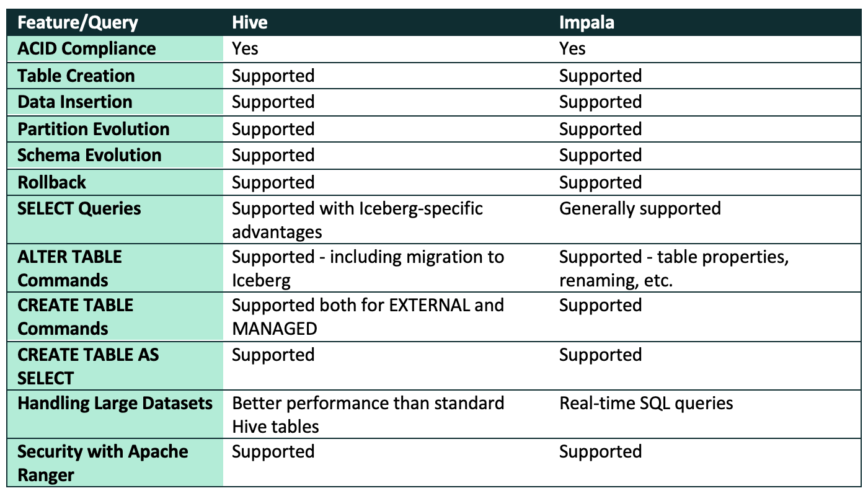
Task: Select the 'Real-time SQL queries' cell
Action: (x=646, y=403)
